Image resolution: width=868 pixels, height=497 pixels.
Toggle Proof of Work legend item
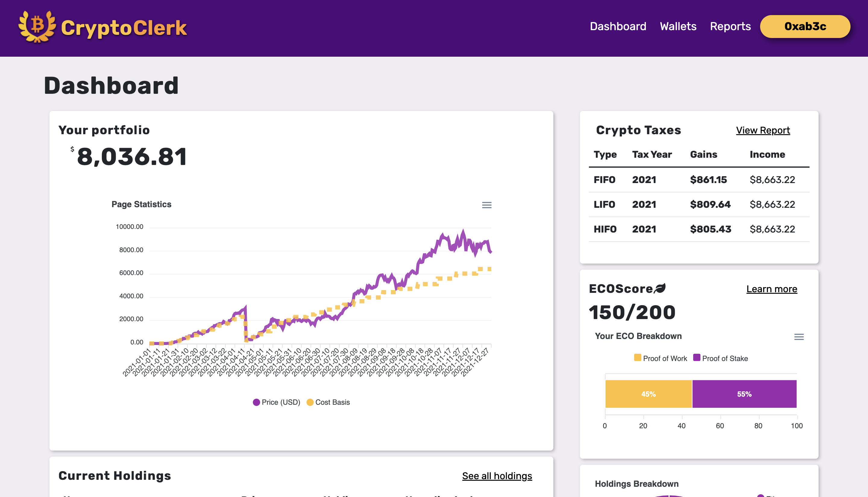661,358
